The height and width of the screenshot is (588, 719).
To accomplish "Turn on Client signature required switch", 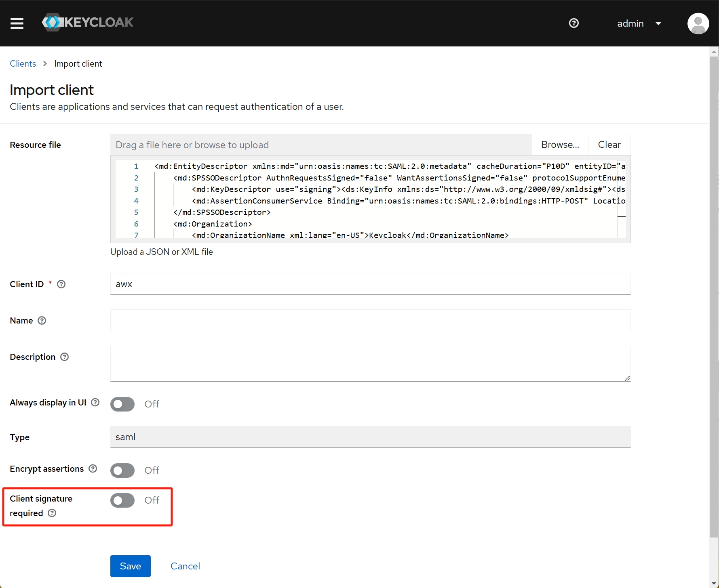I will 122,500.
